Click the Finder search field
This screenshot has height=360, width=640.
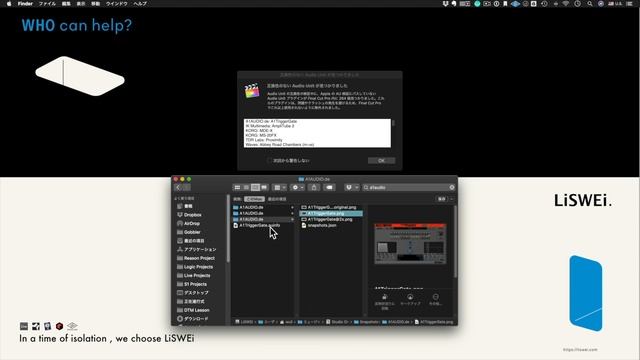pyautogui.click(x=408, y=187)
